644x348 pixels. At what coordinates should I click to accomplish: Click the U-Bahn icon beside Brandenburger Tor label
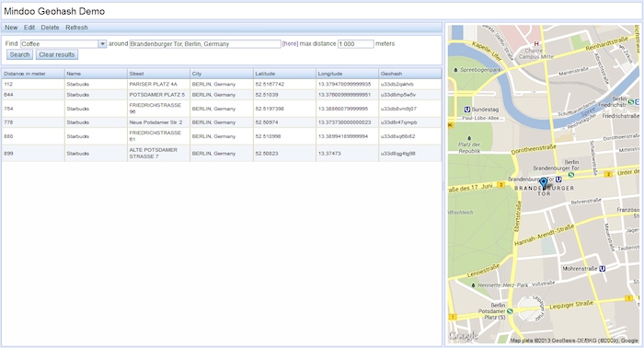coord(558,180)
